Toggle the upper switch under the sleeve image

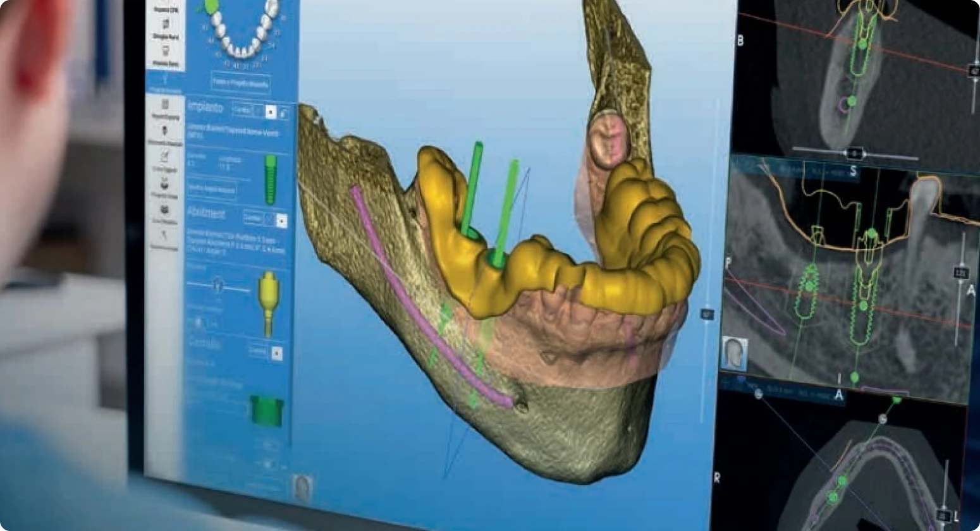click(x=268, y=446)
